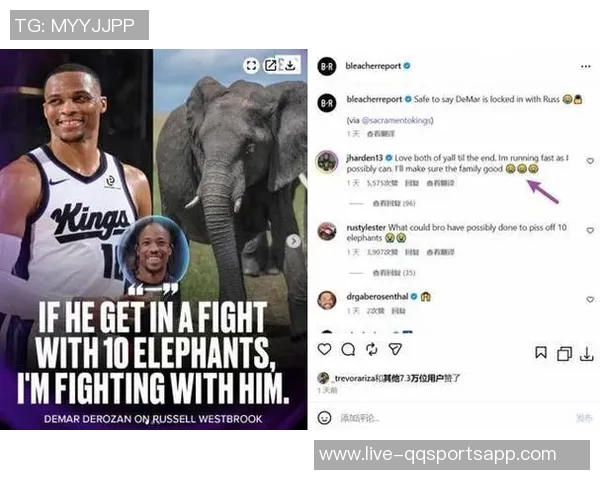Open the three-dot more options menu
The height and width of the screenshot is (480, 600).
pos(585,67)
